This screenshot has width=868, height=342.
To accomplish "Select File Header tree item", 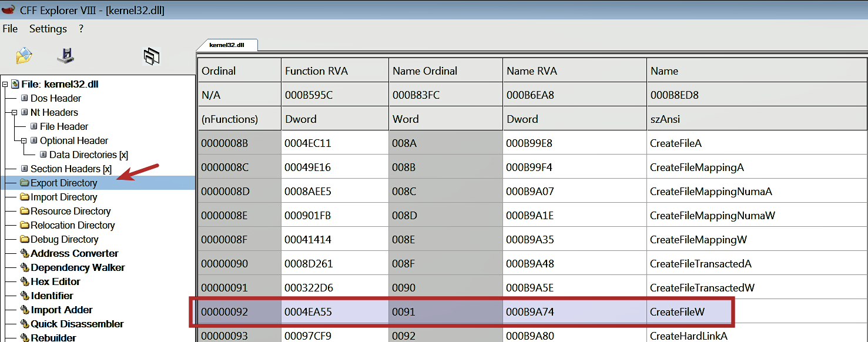I will click(64, 126).
